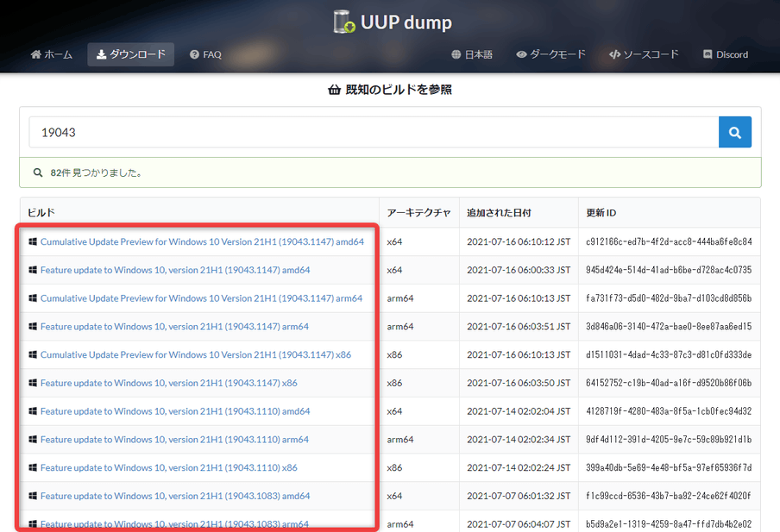This screenshot has height=532, width=780.
Task: Select update ID 4128719f-4280-483a-8f5a-1cb0fec94d32
Action: tap(669, 411)
